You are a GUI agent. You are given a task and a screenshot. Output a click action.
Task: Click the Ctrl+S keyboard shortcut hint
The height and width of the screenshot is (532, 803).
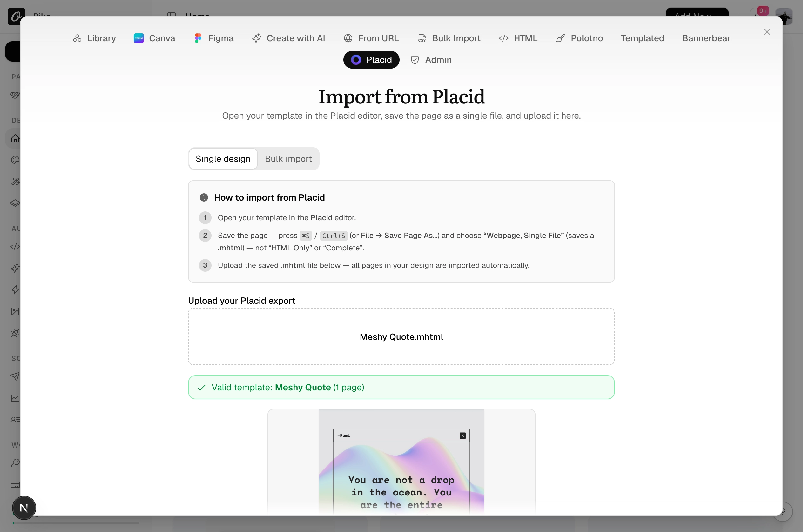coord(333,236)
